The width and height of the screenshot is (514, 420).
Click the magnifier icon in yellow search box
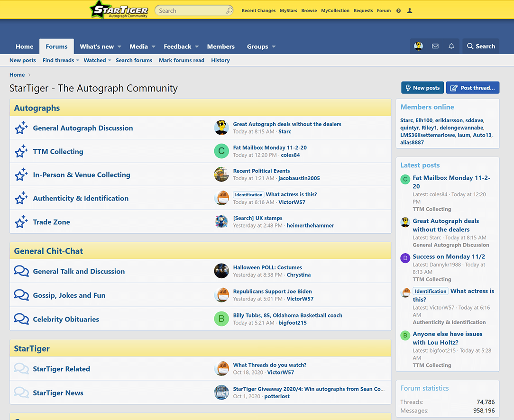pos(229,10)
